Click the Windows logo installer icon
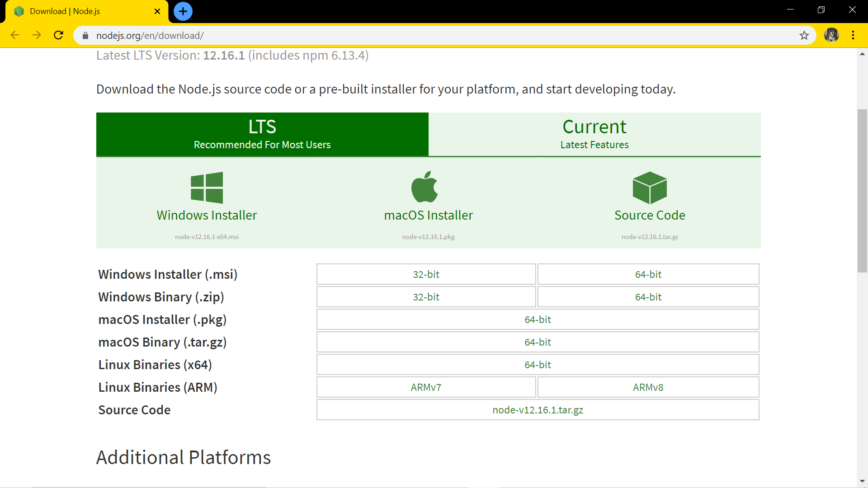Image resolution: width=868 pixels, height=488 pixels. pyautogui.click(x=207, y=188)
